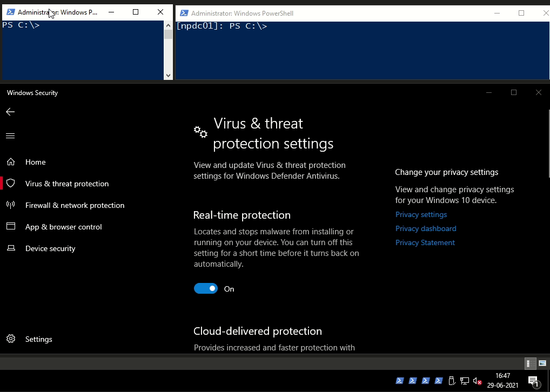This screenshot has width=550, height=392.
Task: Select the Firewall & network protection icon
Action: 11,205
